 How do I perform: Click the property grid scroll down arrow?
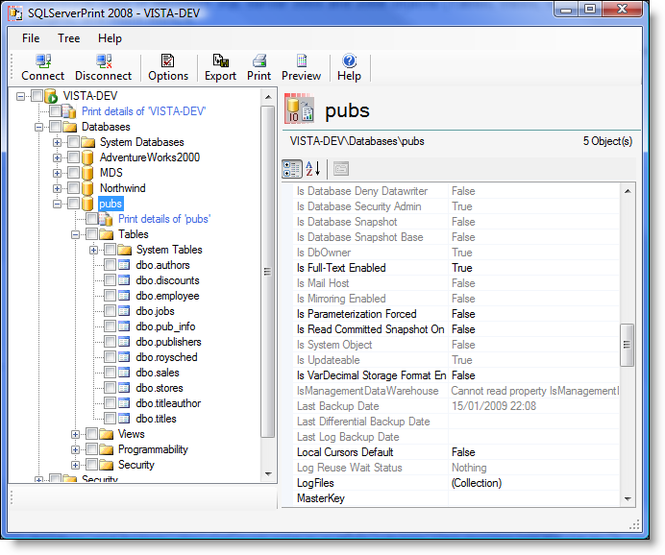pos(628,499)
